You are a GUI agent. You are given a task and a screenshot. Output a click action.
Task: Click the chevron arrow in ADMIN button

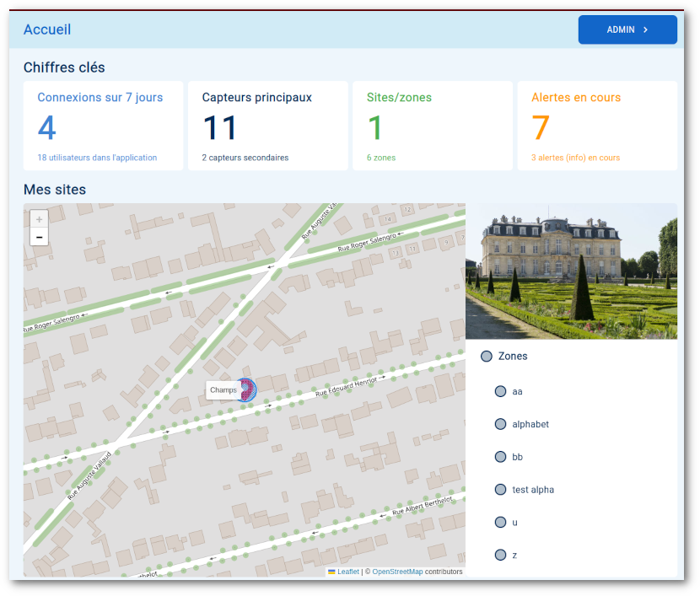click(646, 30)
